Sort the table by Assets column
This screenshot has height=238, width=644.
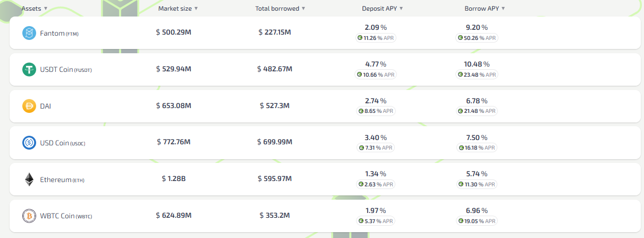coord(34,9)
